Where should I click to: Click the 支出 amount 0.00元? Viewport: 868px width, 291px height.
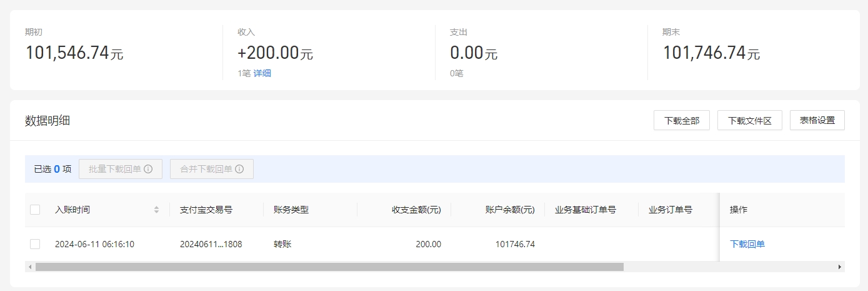474,53
